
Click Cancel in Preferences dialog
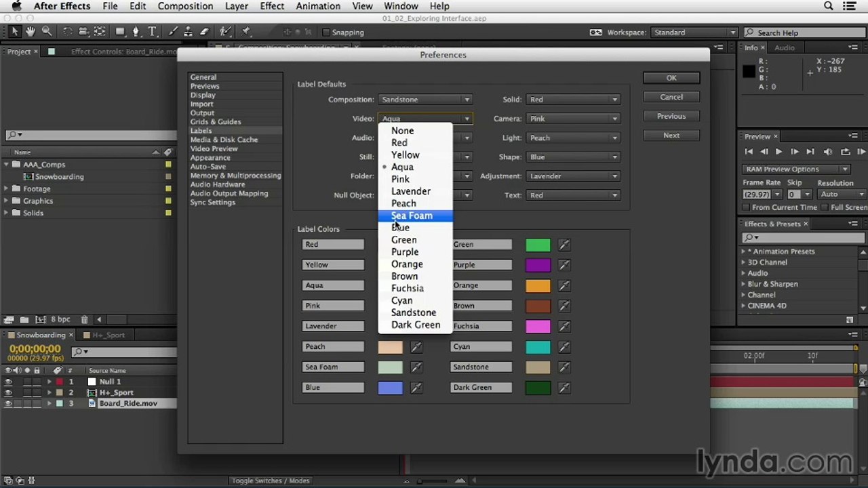[x=671, y=97]
